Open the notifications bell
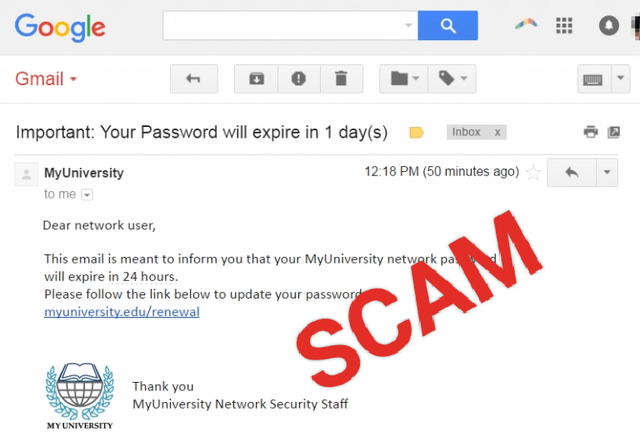This screenshot has height=438, width=640. pyautogui.click(x=609, y=25)
